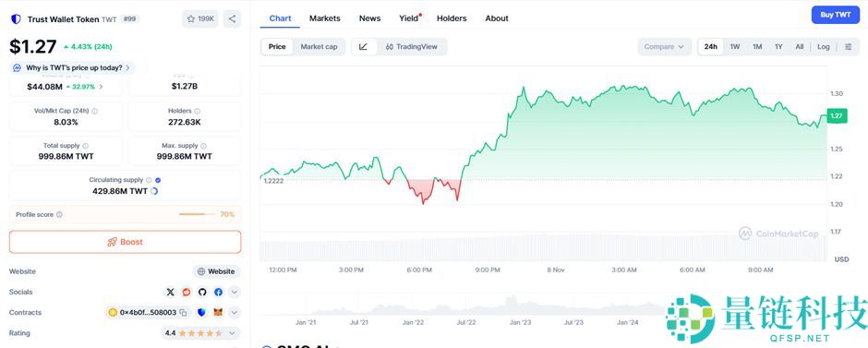The height and width of the screenshot is (348, 868).
Task: Click the Profile score 70% progress bar
Action: pos(197,215)
